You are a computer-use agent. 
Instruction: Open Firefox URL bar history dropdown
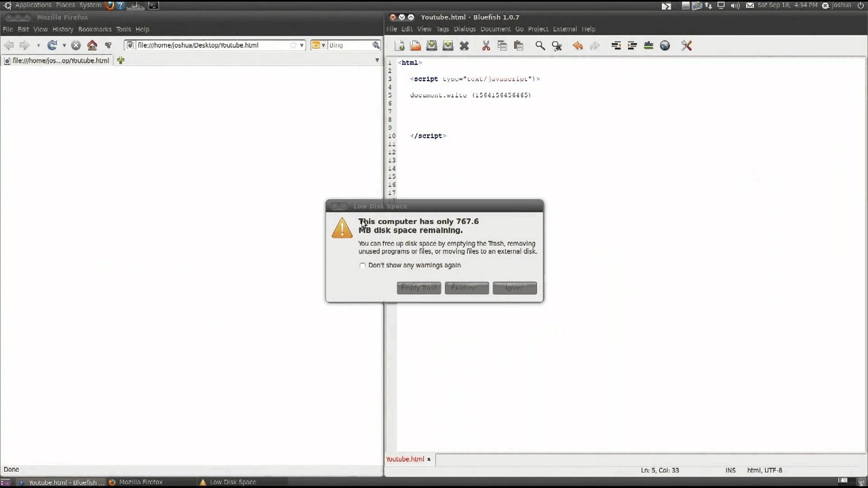tap(302, 45)
